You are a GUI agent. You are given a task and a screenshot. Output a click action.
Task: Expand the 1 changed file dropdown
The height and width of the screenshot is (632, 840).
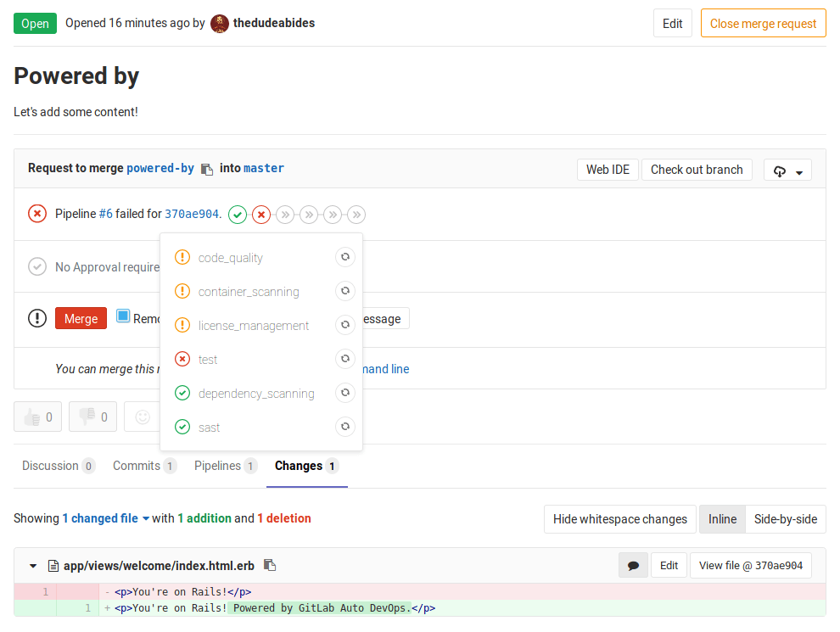click(105, 518)
